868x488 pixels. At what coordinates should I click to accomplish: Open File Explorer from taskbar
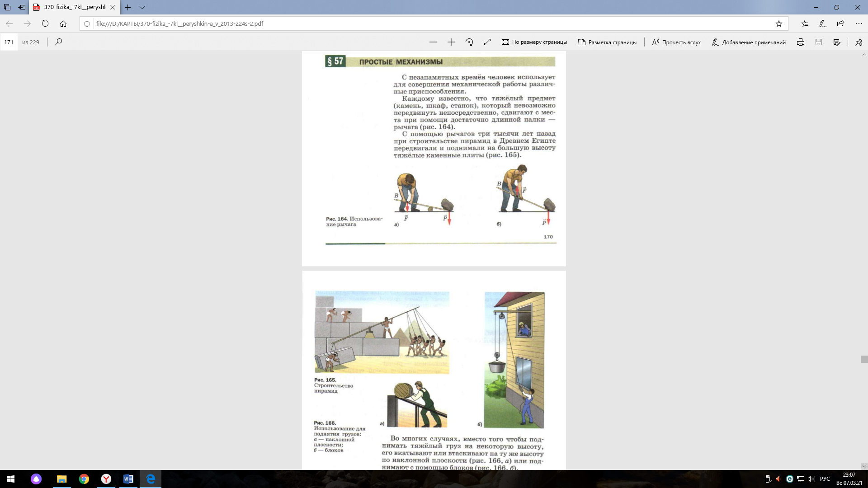61,479
